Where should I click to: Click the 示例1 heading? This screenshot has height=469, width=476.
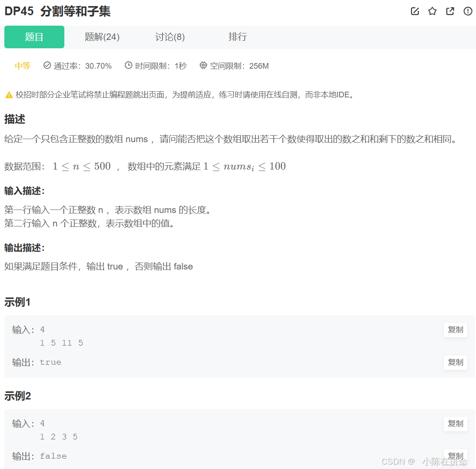click(17, 303)
